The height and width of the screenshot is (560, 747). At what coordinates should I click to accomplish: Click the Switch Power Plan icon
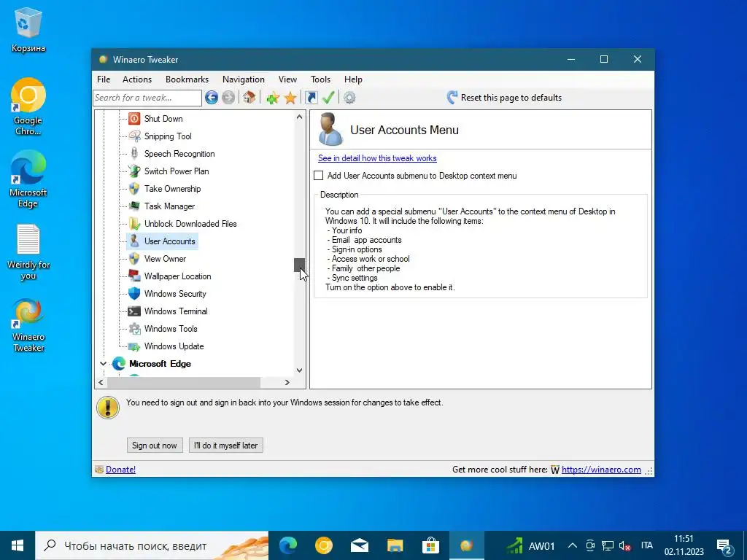[134, 171]
